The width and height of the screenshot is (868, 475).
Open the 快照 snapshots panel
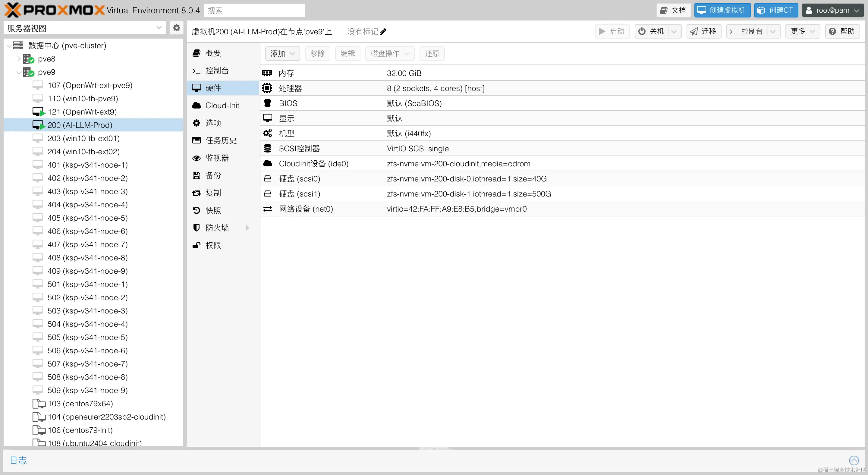click(213, 210)
